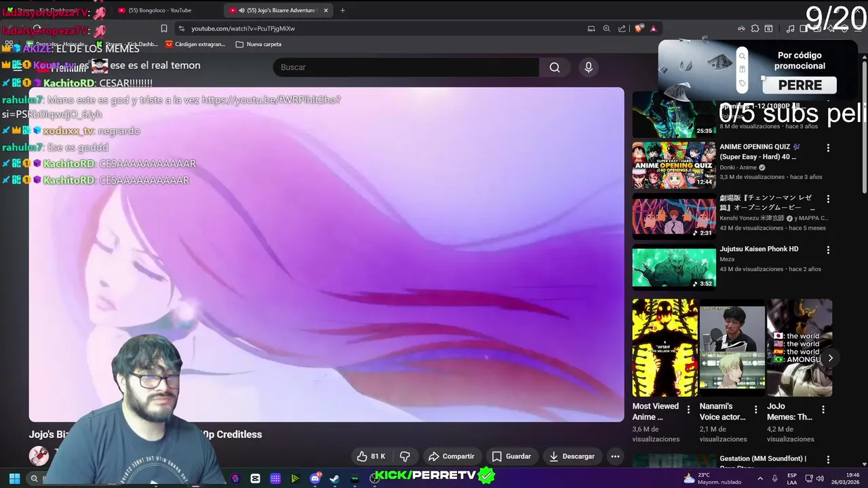The width and height of the screenshot is (868, 488).
Task: Start voice search with the microphone icon
Action: [589, 67]
